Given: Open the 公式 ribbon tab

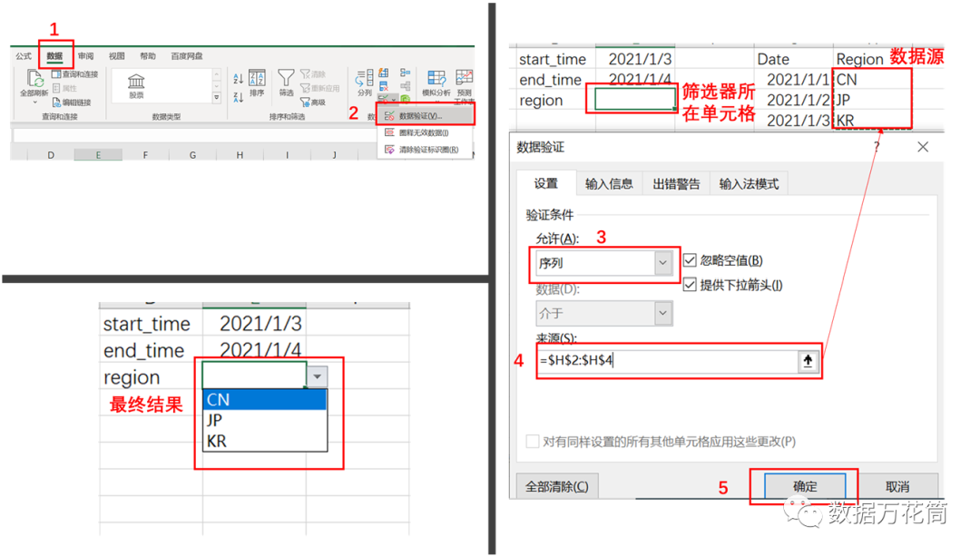Looking at the screenshot, I should click(24, 56).
